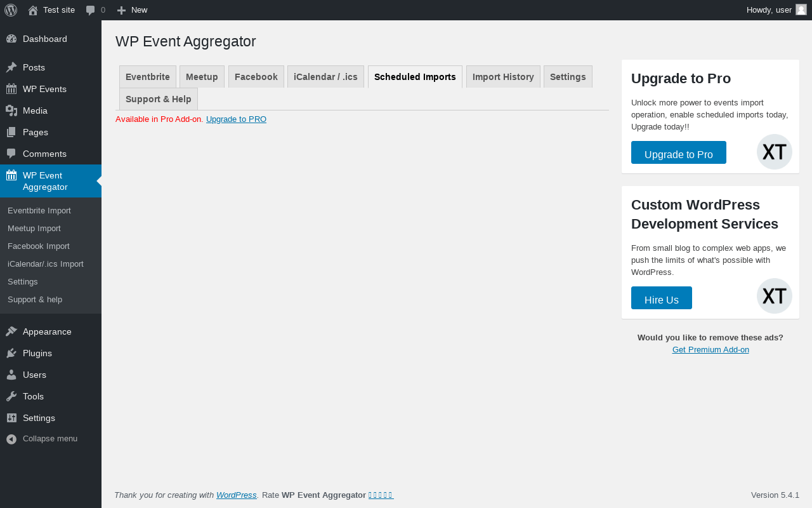812x508 pixels.
Task: Click the Appearance brush icon
Action: point(11,331)
